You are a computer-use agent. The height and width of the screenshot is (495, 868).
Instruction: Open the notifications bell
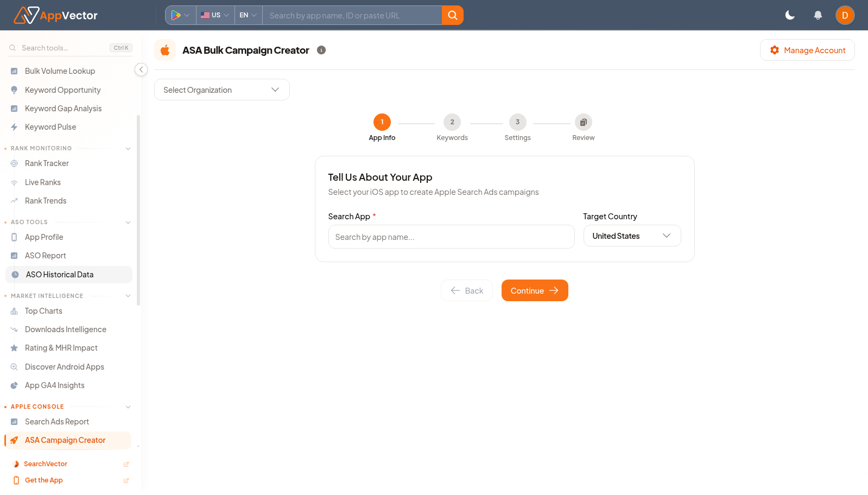coord(818,15)
